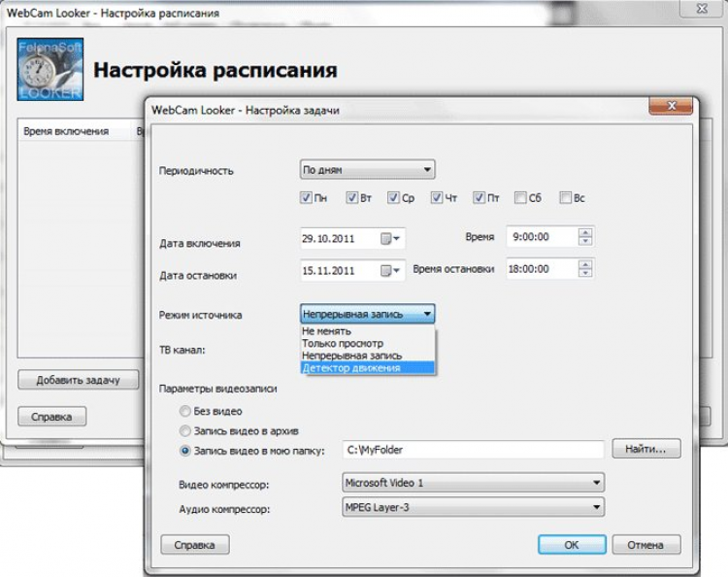Open the Видео компрессор dropdown

pos(473,483)
